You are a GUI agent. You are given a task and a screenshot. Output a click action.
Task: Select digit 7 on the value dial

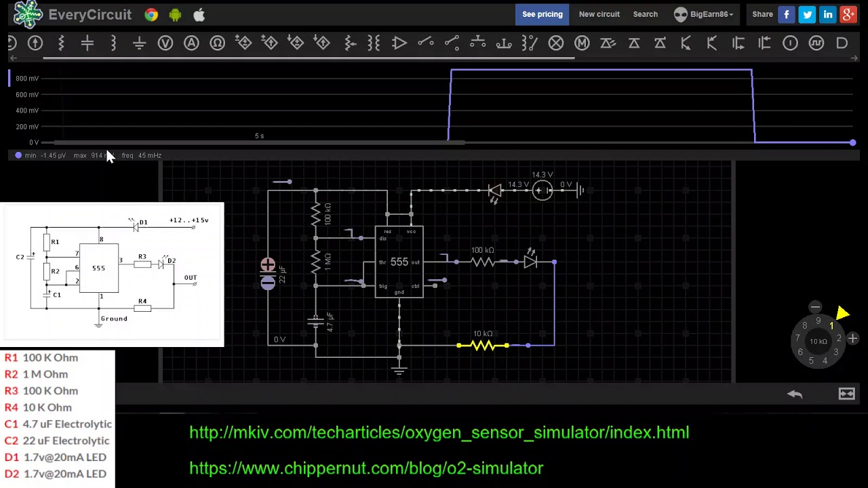click(797, 338)
